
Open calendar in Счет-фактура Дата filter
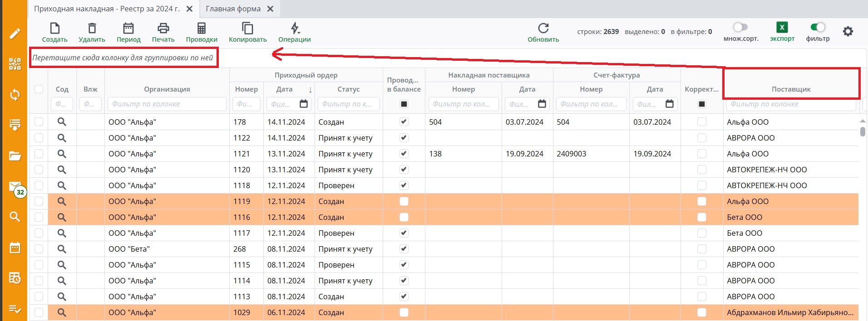669,104
